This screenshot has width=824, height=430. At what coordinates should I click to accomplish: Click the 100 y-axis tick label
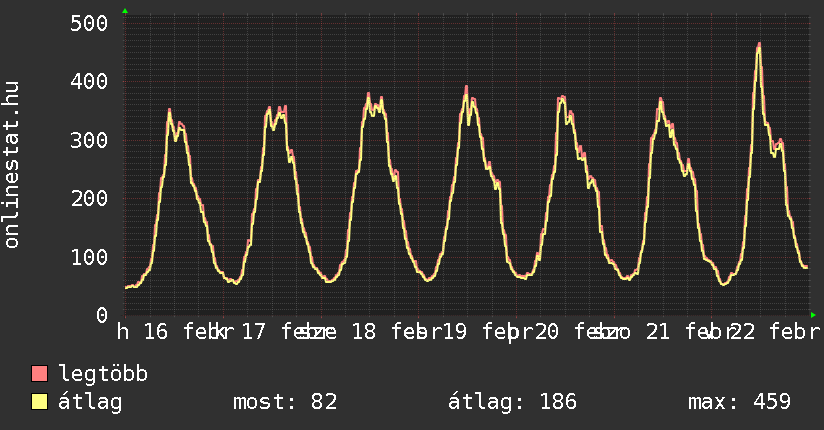pyautogui.click(x=87, y=257)
